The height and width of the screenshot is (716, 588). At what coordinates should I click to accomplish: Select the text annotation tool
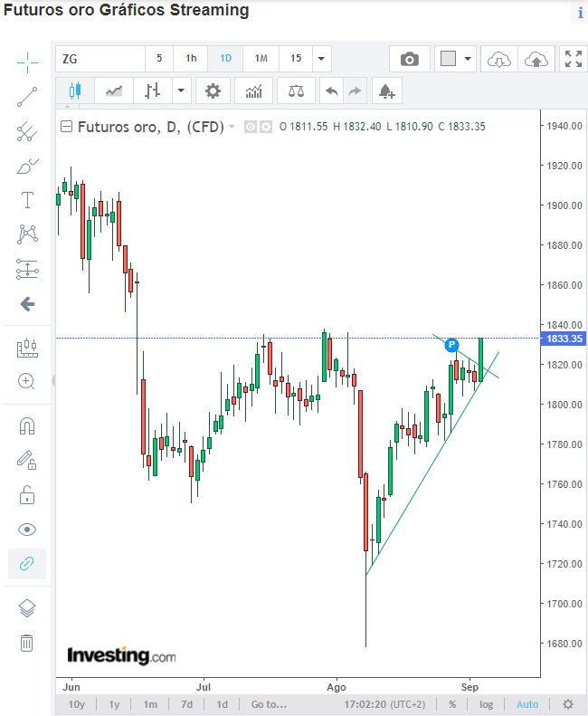click(27, 199)
